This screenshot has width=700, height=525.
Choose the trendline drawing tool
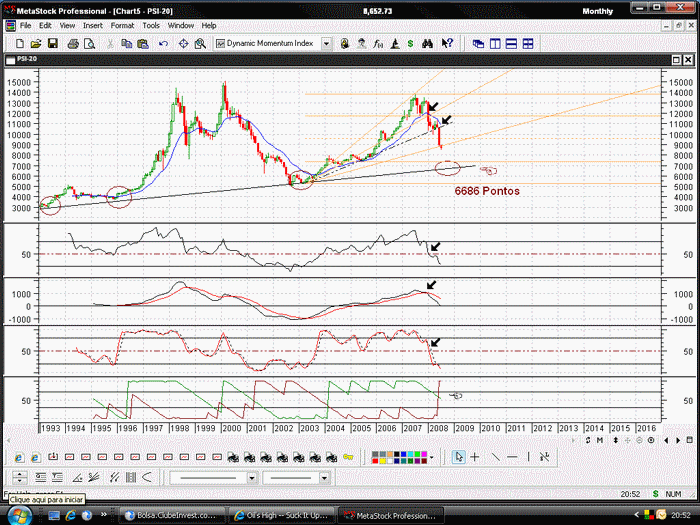[496, 457]
